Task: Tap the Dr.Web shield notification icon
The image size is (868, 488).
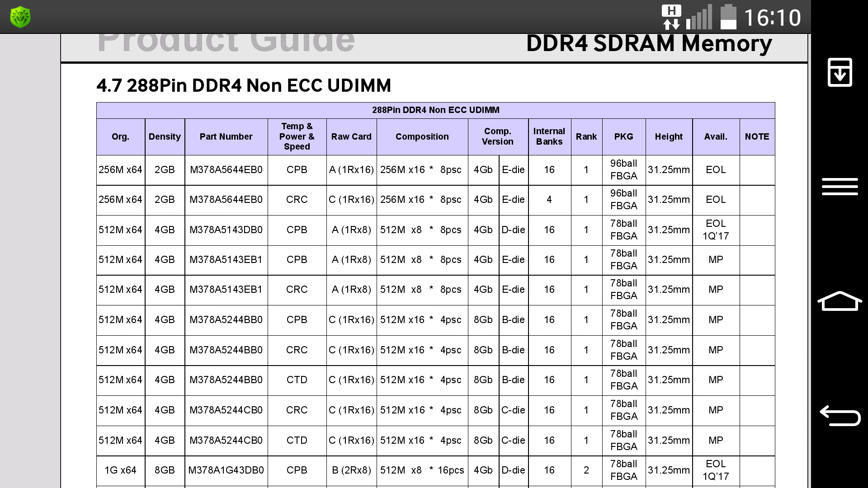Action: [x=20, y=17]
